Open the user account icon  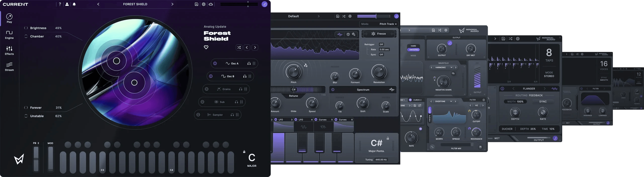[x=67, y=4]
